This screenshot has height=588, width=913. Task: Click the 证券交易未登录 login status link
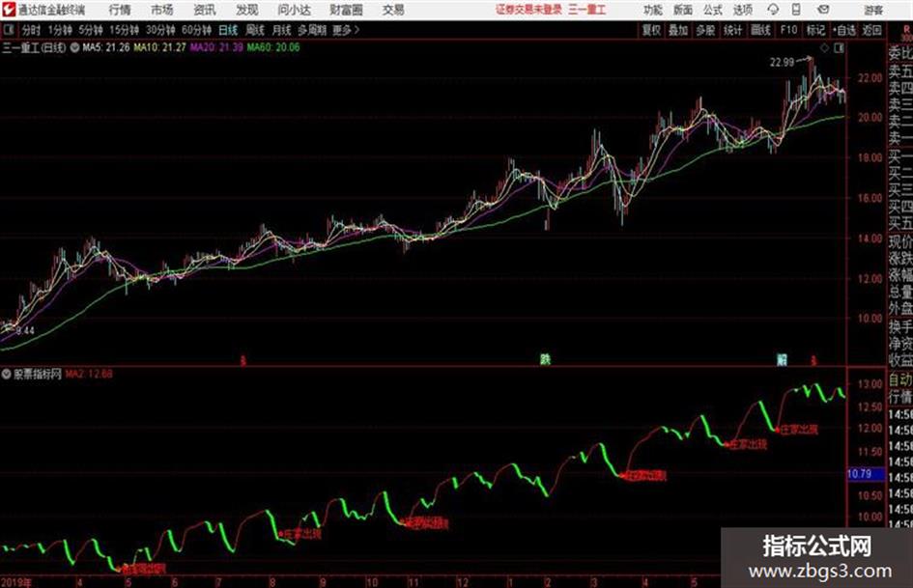[528, 10]
